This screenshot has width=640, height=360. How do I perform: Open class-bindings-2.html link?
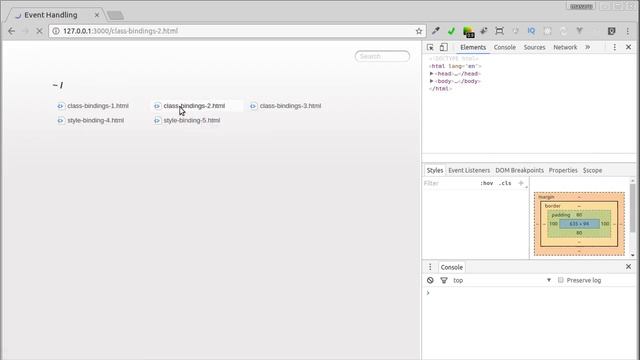(x=194, y=106)
